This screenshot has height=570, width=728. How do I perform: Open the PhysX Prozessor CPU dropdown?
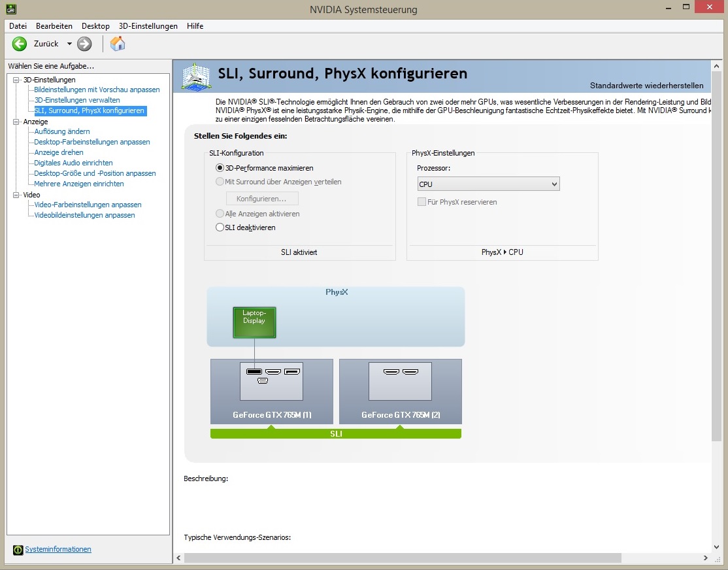488,184
